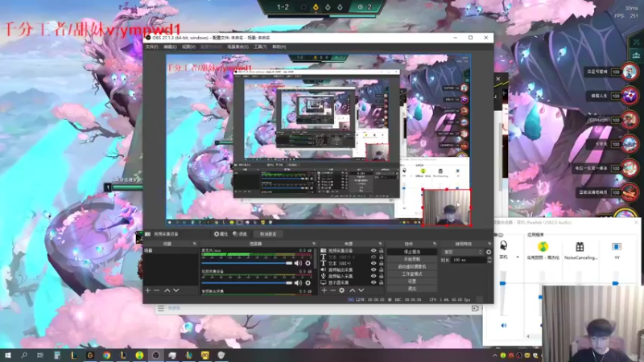Open the 工具(T) menu in OBS

coord(260,47)
